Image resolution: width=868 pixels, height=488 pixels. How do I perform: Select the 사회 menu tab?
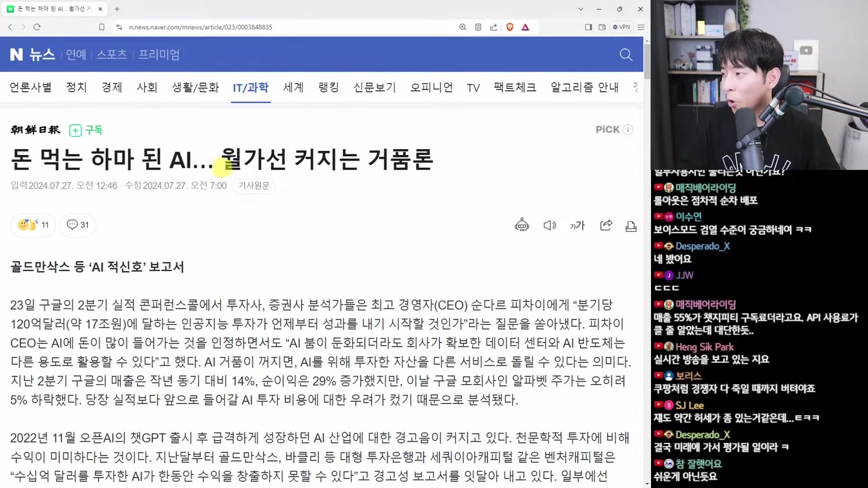pyautogui.click(x=147, y=87)
